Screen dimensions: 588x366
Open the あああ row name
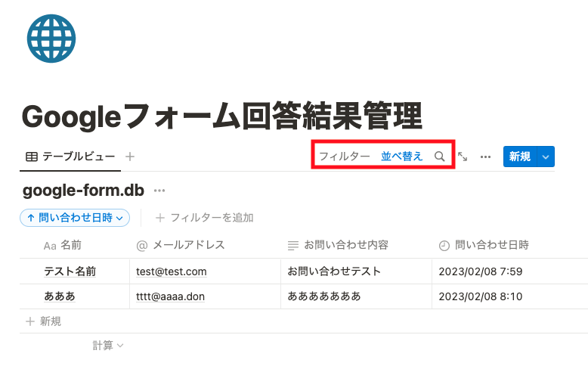60,296
